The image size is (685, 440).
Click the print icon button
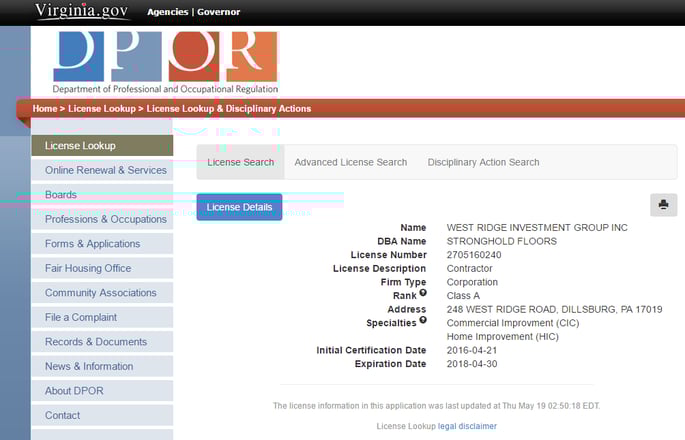tap(663, 204)
